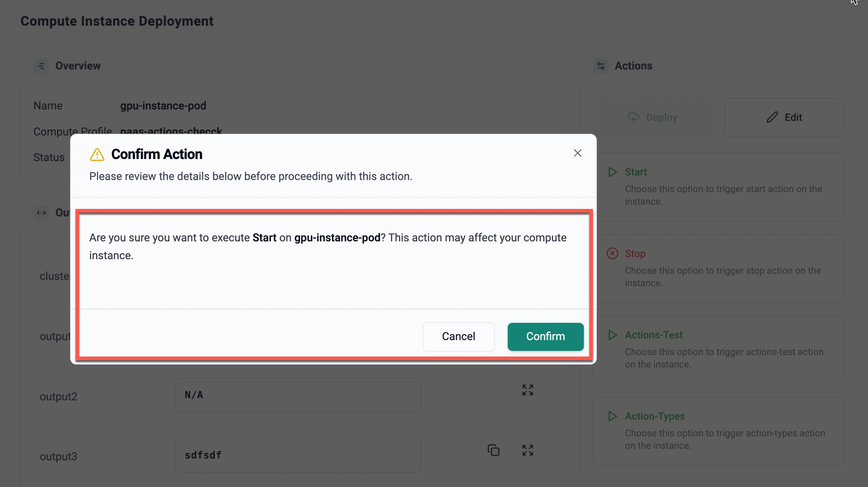Click the output3 sdfsdf value field
This screenshot has width=868, height=487.
pyautogui.click(x=298, y=455)
